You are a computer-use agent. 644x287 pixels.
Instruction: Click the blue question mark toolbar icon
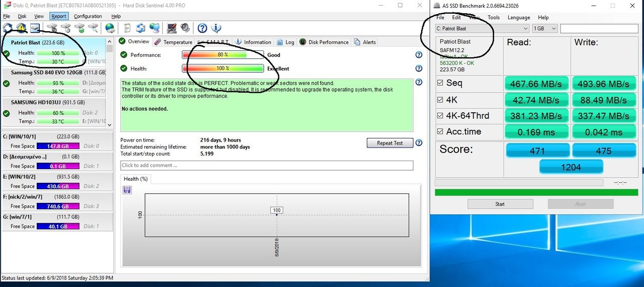(202, 28)
